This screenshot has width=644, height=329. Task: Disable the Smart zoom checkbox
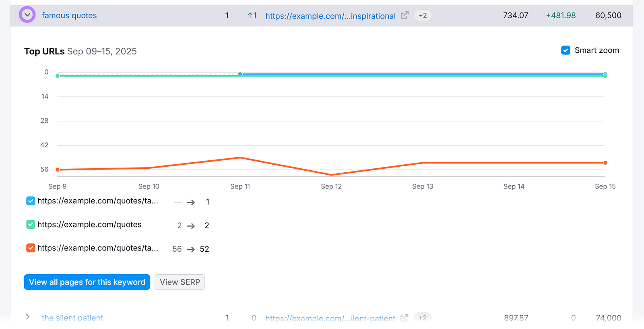click(x=566, y=50)
